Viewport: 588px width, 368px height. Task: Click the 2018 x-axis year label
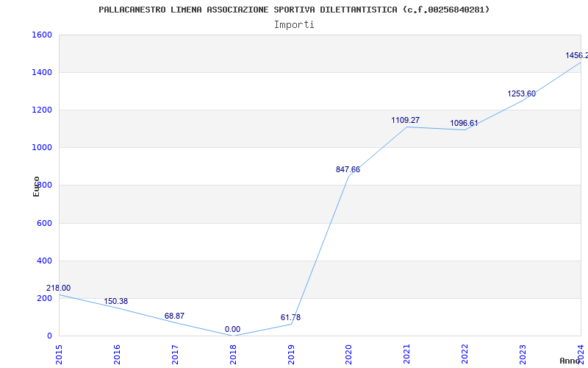pos(233,355)
